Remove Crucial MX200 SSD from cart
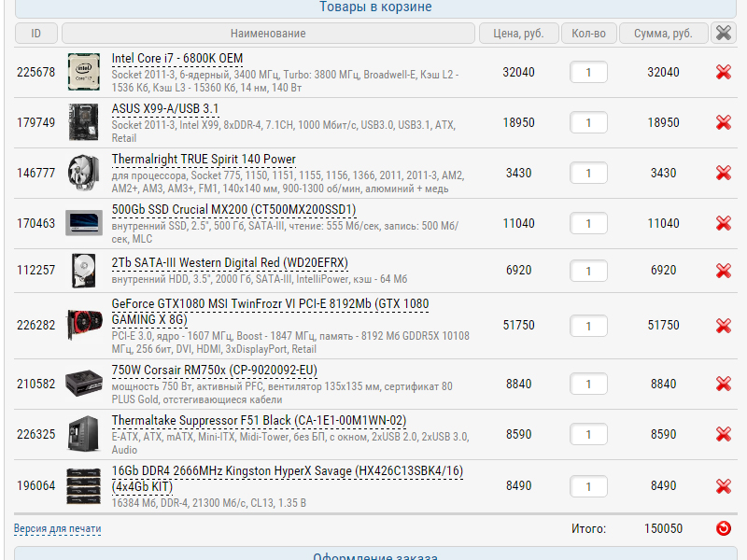The image size is (747, 560). (x=723, y=223)
